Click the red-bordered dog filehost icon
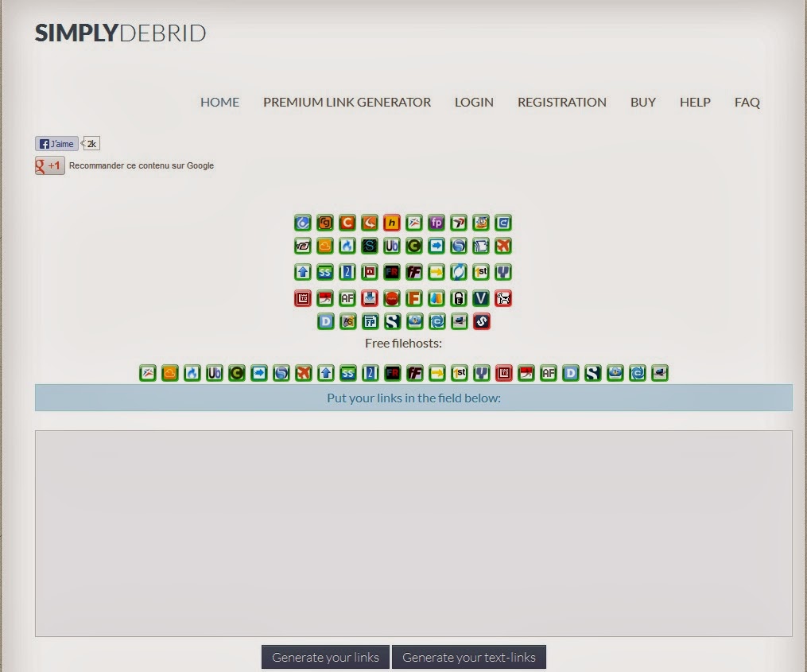The width and height of the screenshot is (807, 672). tap(502, 298)
